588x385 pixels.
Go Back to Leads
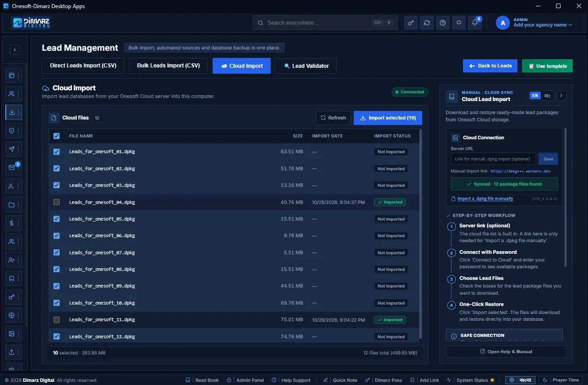[490, 66]
